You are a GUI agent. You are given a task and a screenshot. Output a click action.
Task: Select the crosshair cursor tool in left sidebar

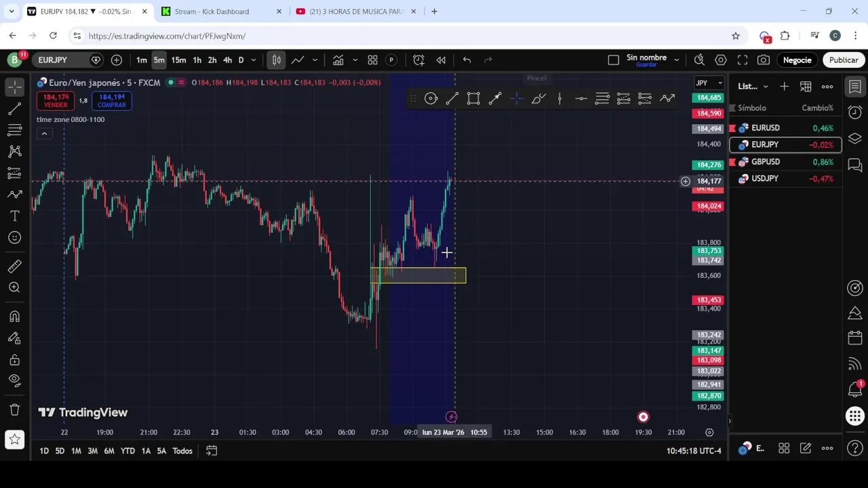pyautogui.click(x=15, y=86)
